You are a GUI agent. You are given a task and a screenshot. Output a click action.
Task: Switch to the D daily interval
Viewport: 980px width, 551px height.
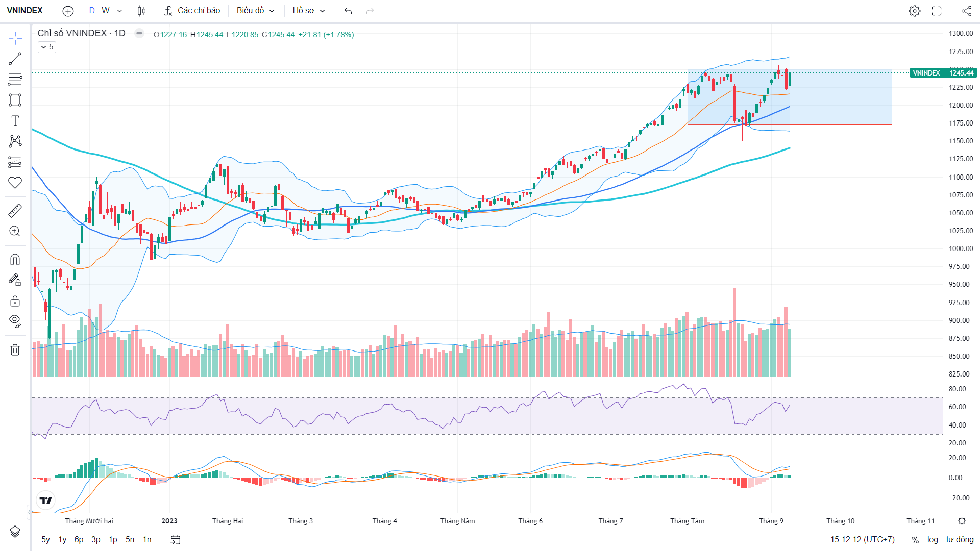(x=92, y=11)
